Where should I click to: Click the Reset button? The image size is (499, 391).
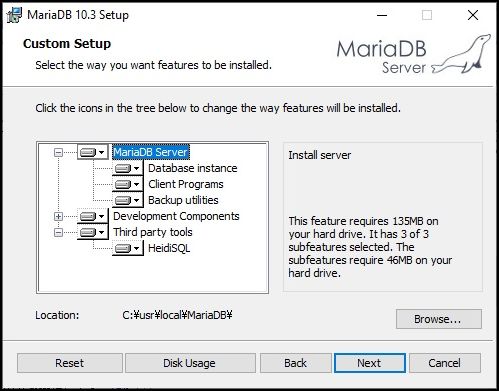click(70, 363)
